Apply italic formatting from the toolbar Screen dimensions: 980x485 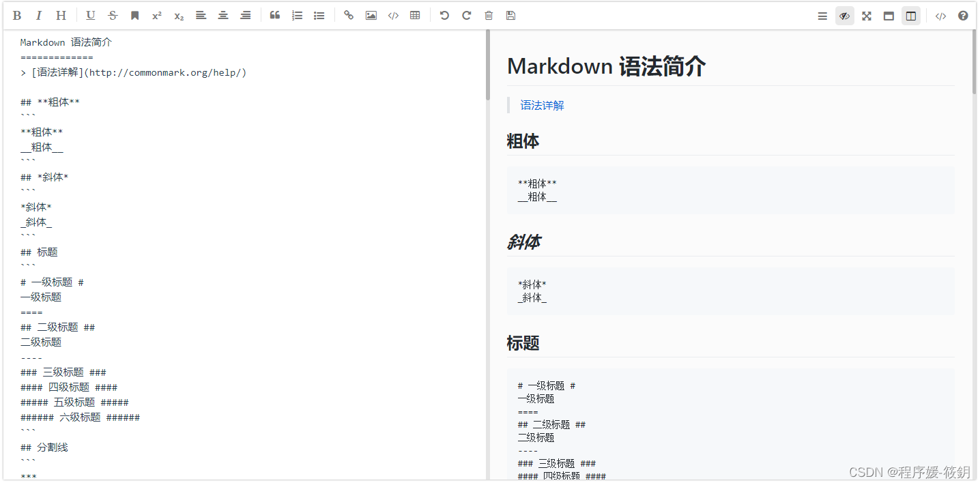(x=39, y=16)
